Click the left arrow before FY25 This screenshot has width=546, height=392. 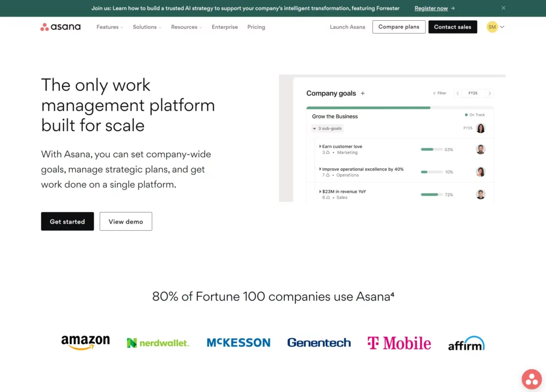pos(457,93)
